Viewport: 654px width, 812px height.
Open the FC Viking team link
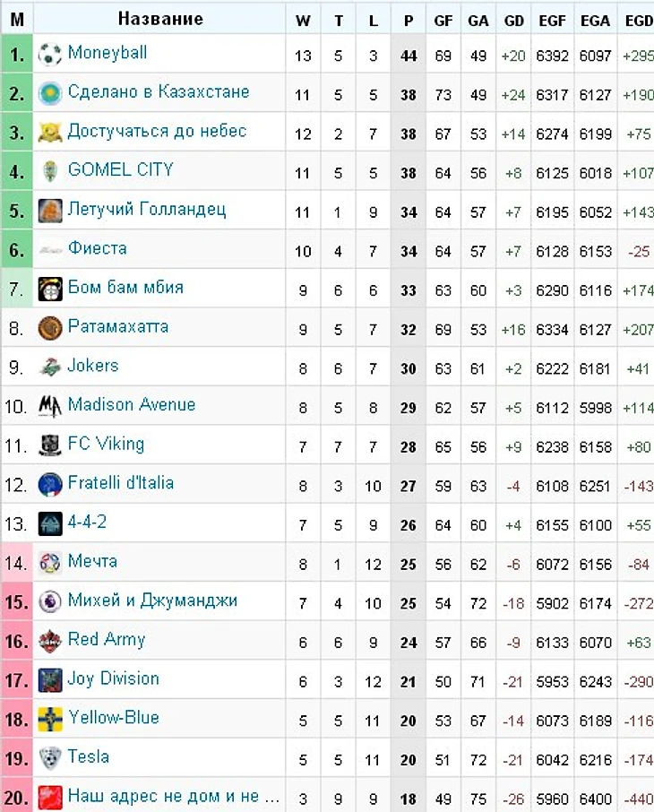[x=106, y=444]
